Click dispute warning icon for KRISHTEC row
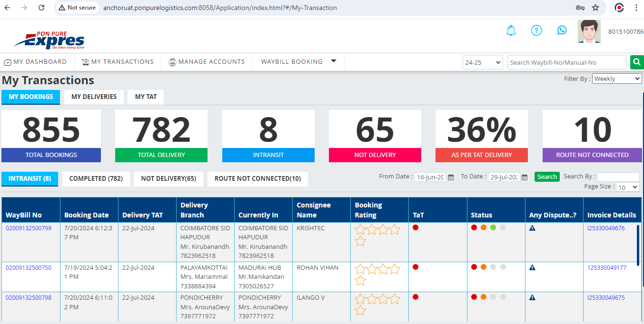The width and height of the screenshot is (644, 324). (532, 228)
